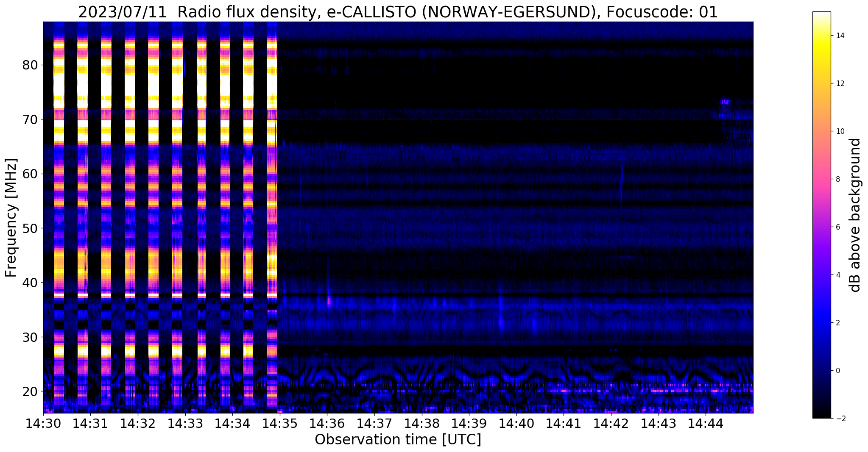Image resolution: width=868 pixels, height=452 pixels.
Task: Click the colorbar tick label 14
Action: pyautogui.click(x=840, y=36)
